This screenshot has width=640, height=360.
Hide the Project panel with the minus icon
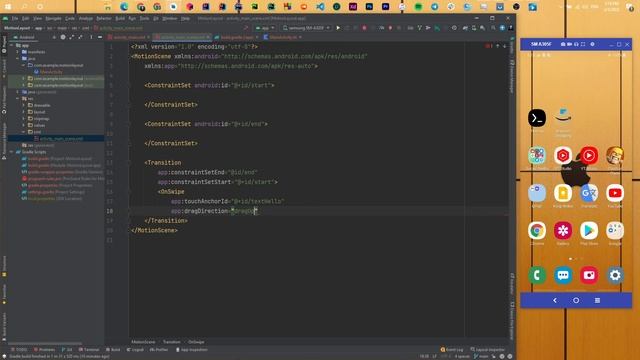click(100, 37)
